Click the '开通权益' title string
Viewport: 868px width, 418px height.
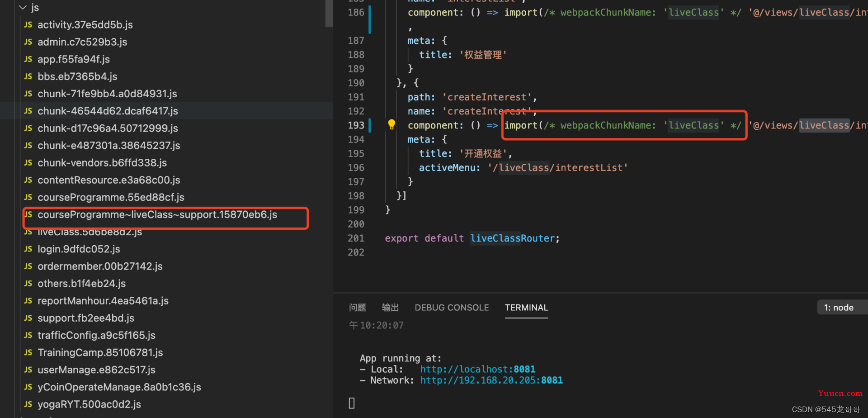[483, 154]
